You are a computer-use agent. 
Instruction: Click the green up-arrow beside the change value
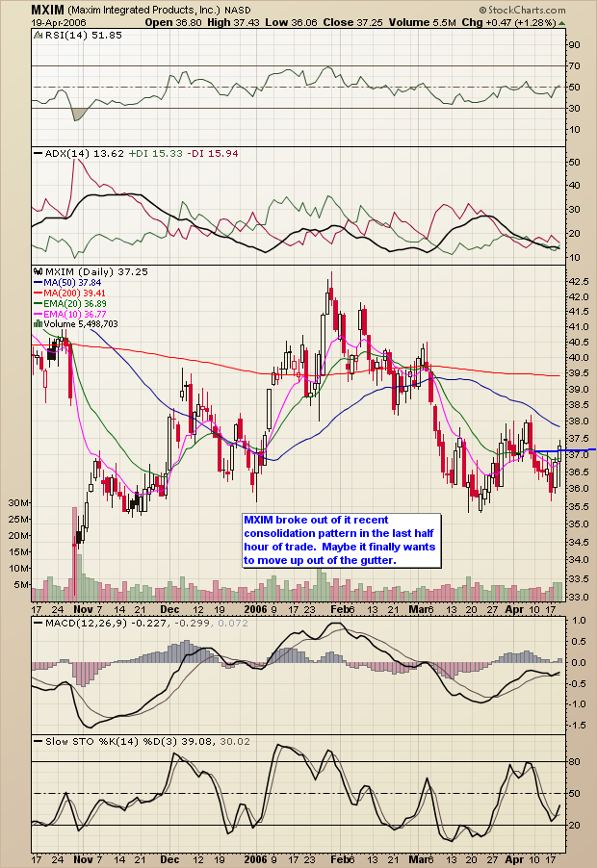click(x=562, y=23)
